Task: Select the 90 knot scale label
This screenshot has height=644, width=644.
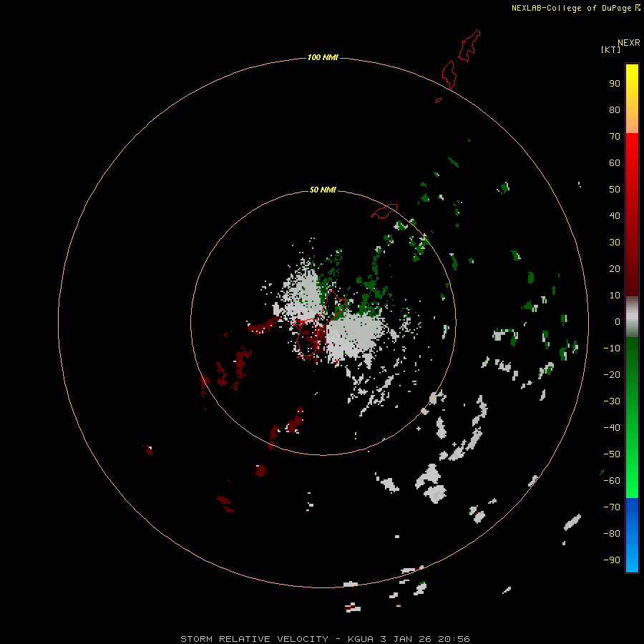Action: click(615, 84)
